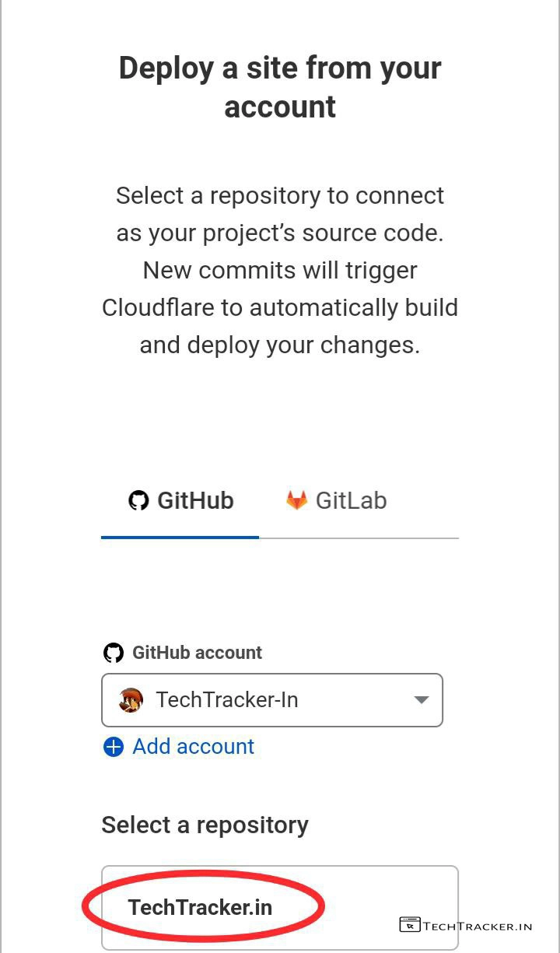Click the "Deploy a site from your account" title
The image size is (560, 953).
(280, 87)
